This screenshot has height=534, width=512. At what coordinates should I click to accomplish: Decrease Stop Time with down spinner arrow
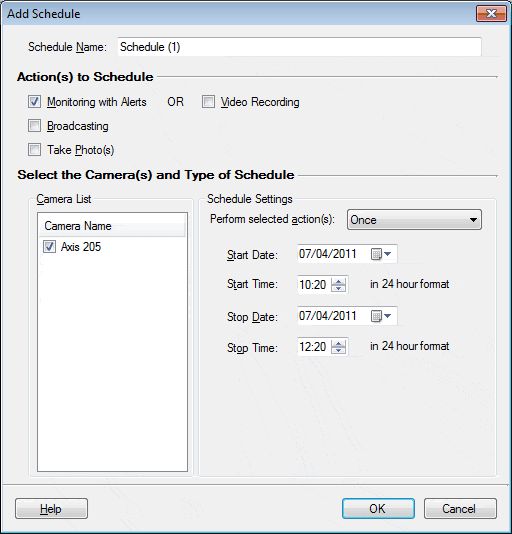[x=338, y=350]
